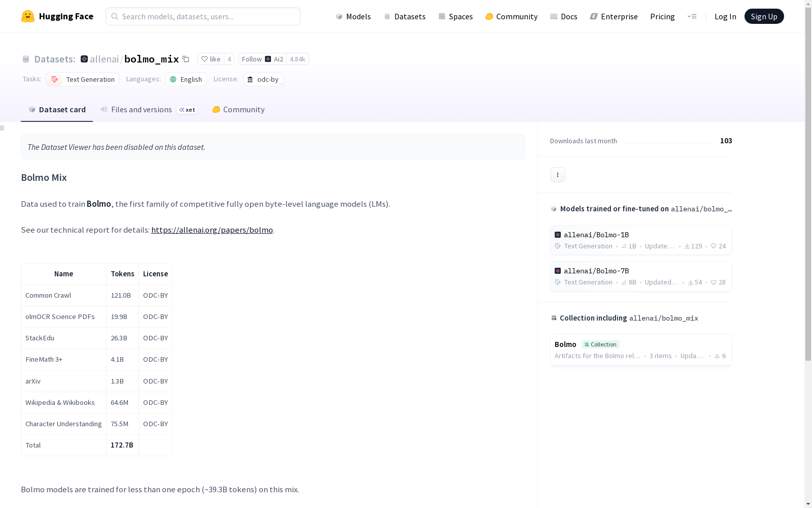Switch to the Dataset card tab

coord(57,110)
